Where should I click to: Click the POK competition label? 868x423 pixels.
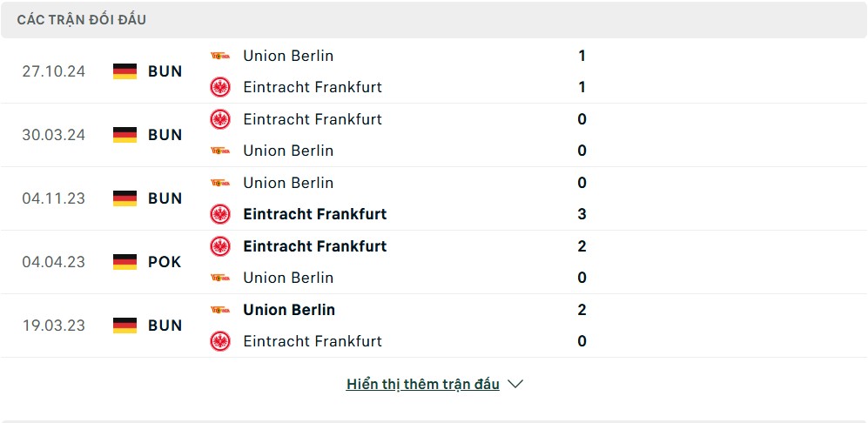165,262
